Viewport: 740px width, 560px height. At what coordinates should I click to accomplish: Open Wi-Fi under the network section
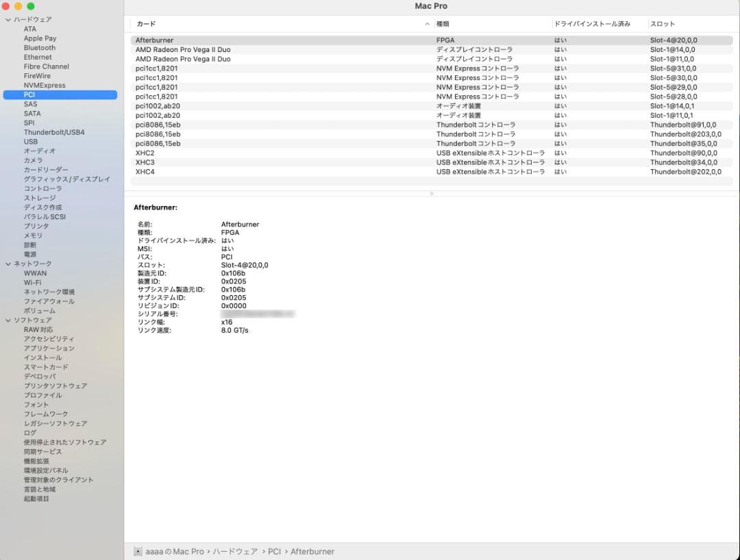point(32,282)
